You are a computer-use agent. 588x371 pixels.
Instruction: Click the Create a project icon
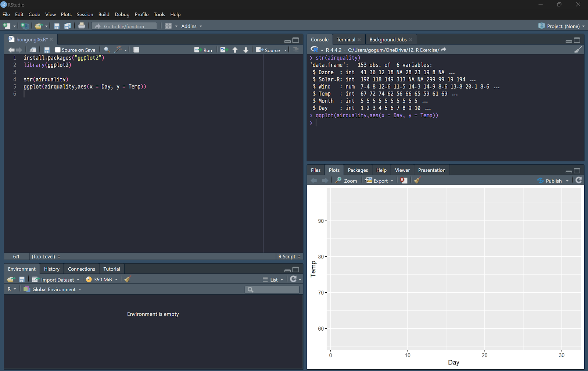point(25,26)
